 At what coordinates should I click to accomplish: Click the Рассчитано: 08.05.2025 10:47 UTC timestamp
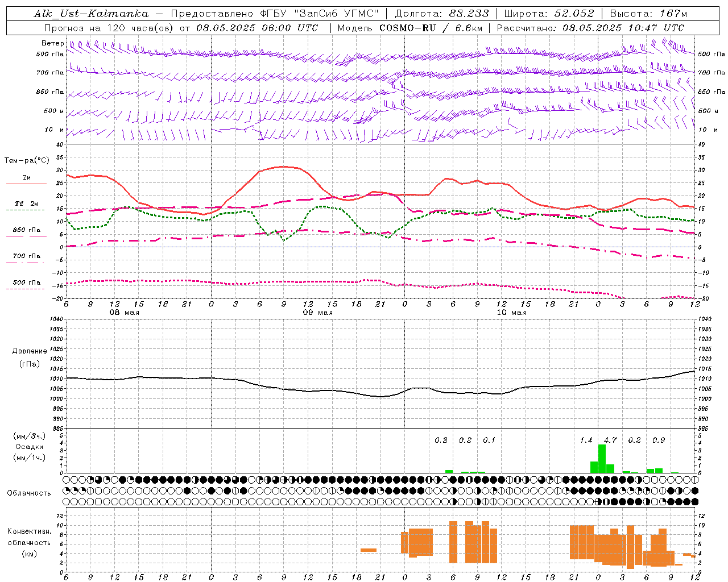pos(590,28)
